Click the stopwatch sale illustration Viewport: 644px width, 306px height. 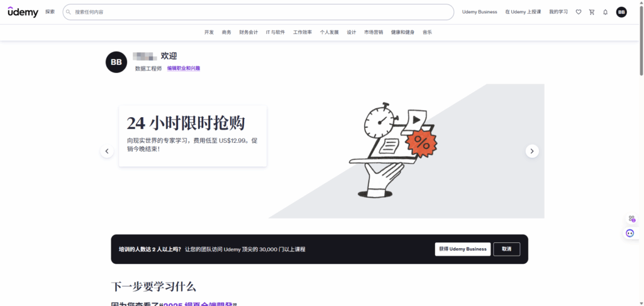coord(394,150)
